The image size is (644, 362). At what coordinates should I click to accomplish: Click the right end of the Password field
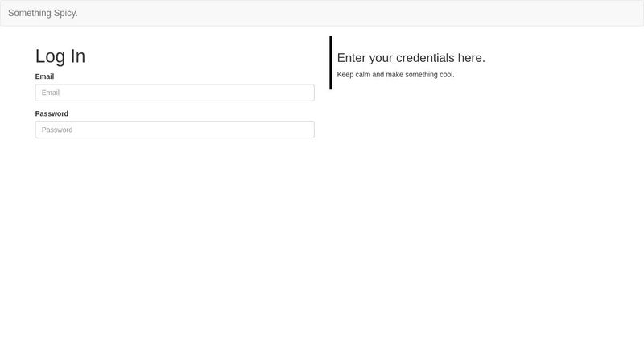pyautogui.click(x=304, y=130)
